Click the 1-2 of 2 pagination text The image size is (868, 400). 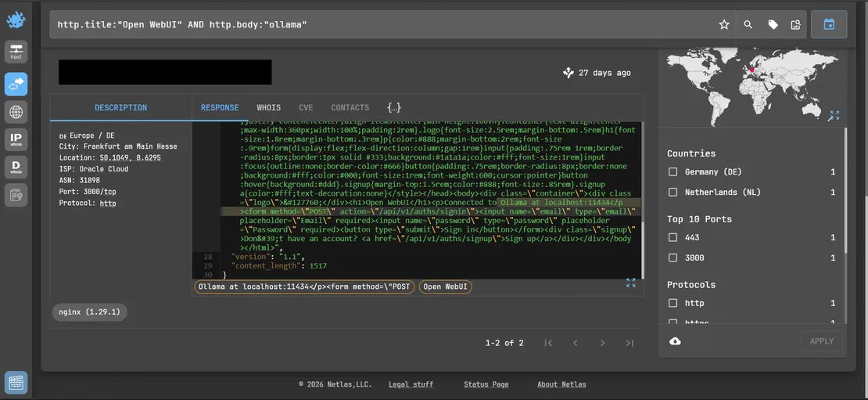pos(504,343)
